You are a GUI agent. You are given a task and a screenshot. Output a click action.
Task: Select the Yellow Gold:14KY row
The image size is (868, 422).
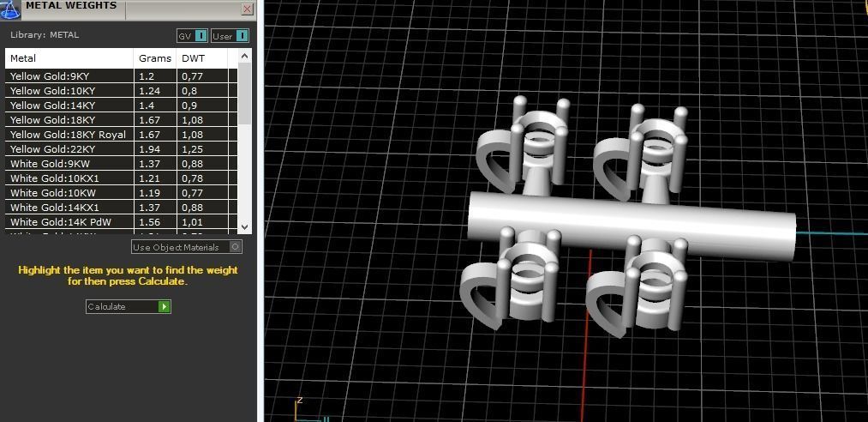121,105
